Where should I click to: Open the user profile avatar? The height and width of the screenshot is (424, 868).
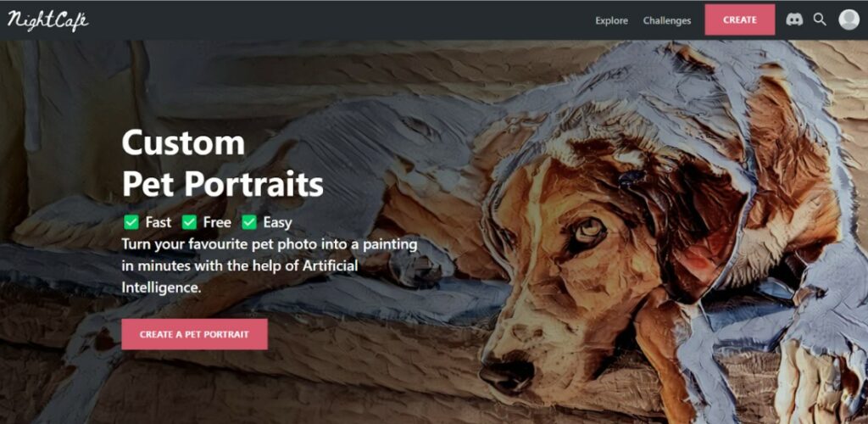849,20
